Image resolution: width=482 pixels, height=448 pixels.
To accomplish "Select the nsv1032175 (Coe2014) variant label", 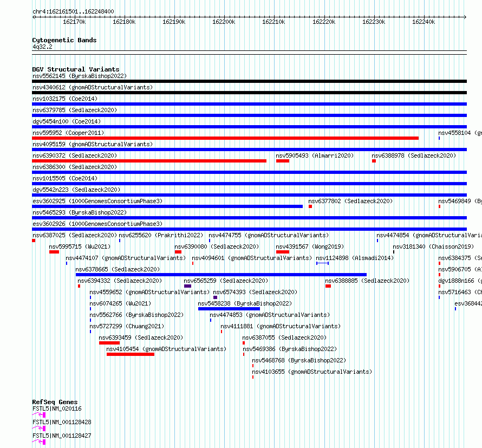I will (65, 99).
